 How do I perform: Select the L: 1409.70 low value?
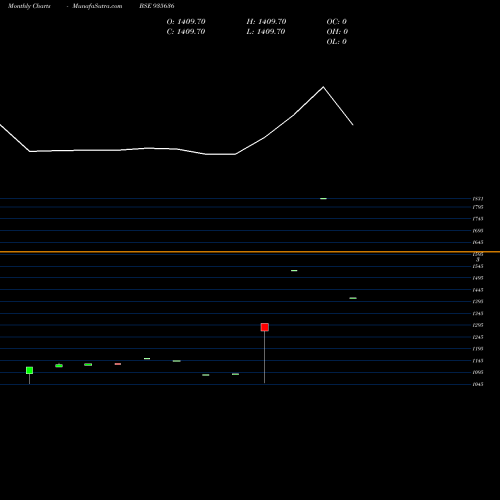click(x=266, y=32)
